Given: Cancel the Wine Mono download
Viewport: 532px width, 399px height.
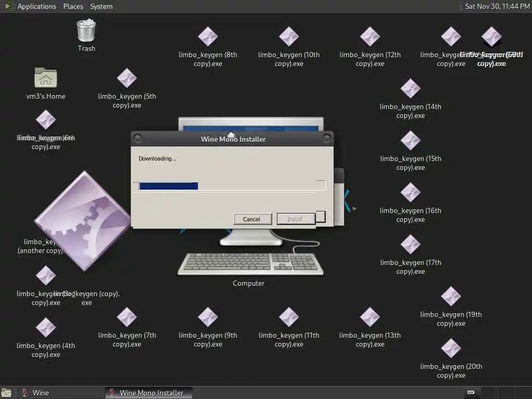Looking at the screenshot, I should [x=252, y=219].
